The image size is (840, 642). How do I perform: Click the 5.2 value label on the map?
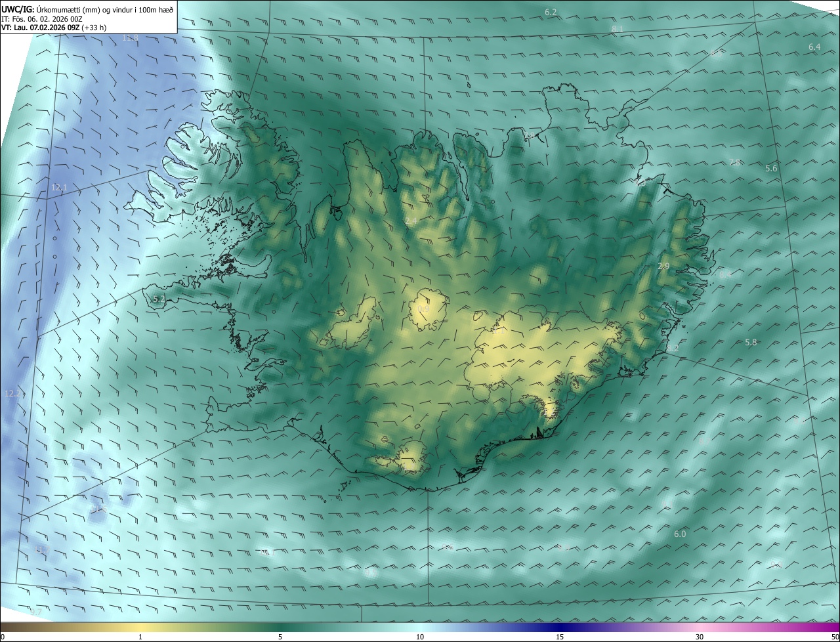pyautogui.click(x=159, y=299)
